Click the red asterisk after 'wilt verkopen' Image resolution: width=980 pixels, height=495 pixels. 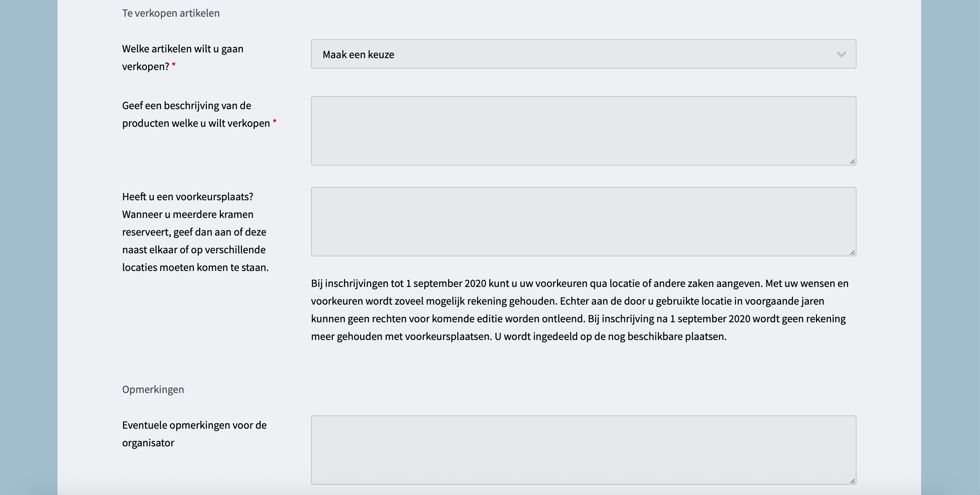275,122
